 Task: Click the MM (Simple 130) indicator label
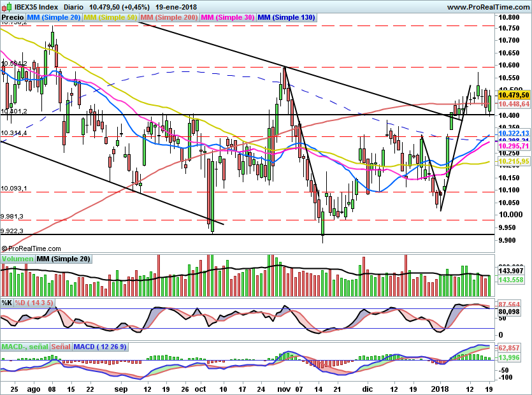pos(286,18)
